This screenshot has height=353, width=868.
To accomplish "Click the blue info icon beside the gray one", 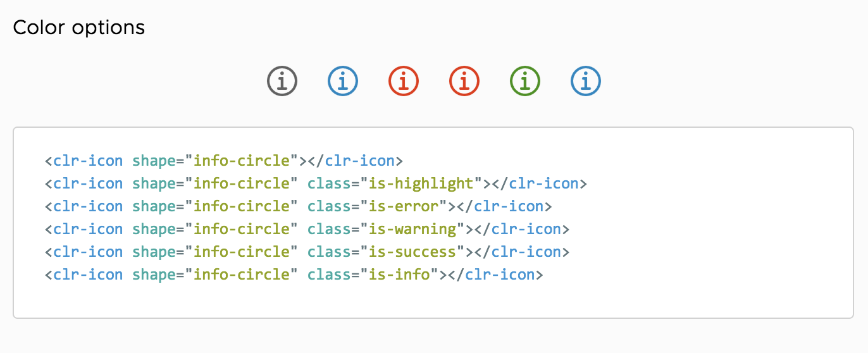I will tap(343, 81).
